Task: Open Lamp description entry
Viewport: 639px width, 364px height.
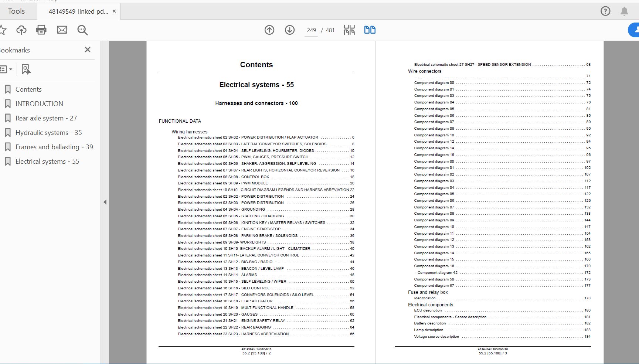Action: tap(502, 330)
